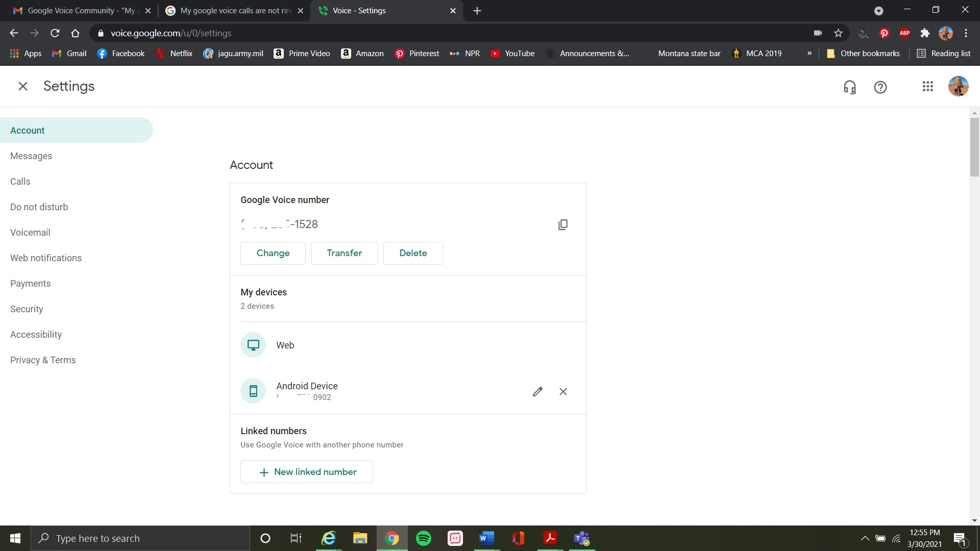980x551 pixels.
Task: Open the Office app from the taskbar
Action: point(519,538)
